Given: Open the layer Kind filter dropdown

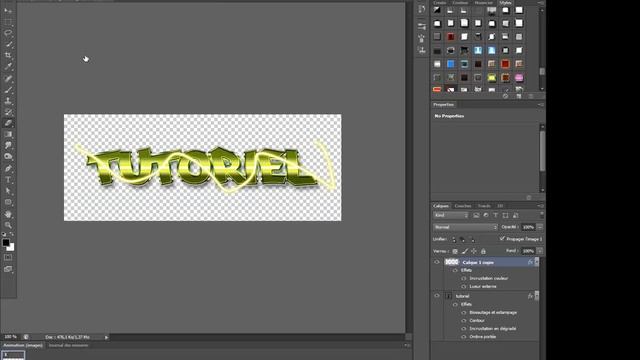Looking at the screenshot, I should click(x=451, y=215).
